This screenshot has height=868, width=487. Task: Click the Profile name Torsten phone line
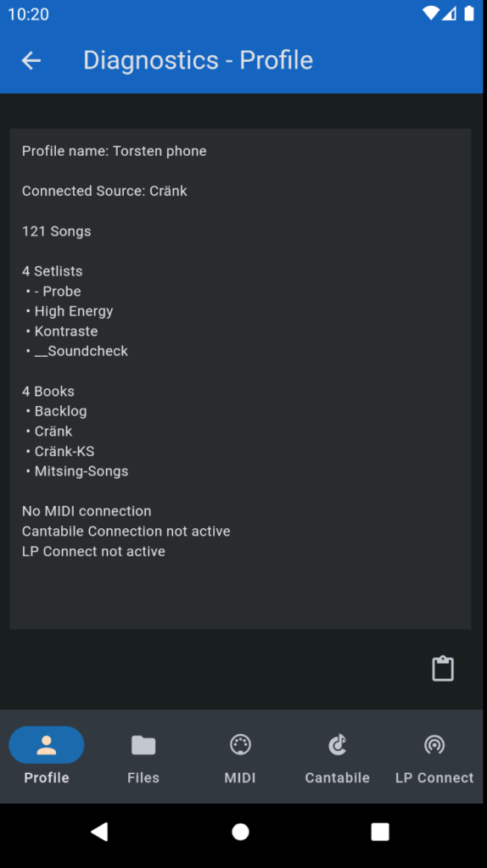[115, 151]
